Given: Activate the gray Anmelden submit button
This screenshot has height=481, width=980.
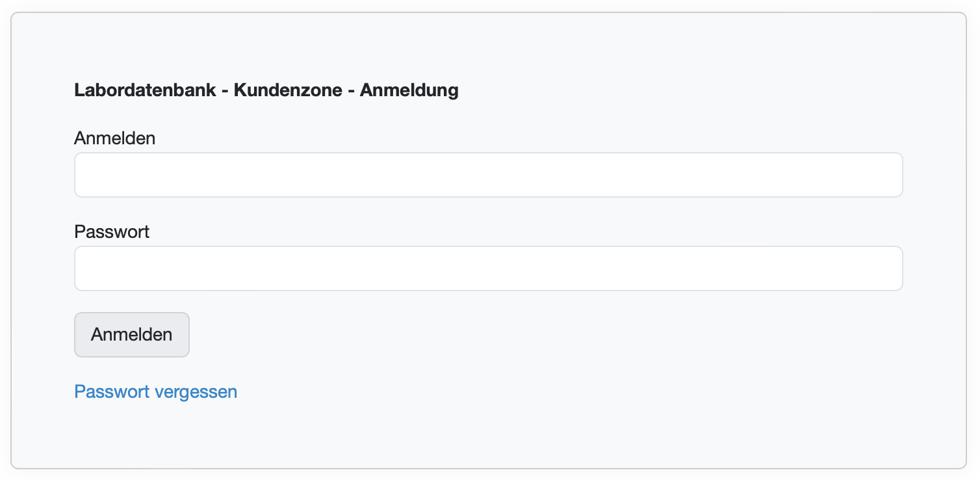Looking at the screenshot, I should [131, 334].
